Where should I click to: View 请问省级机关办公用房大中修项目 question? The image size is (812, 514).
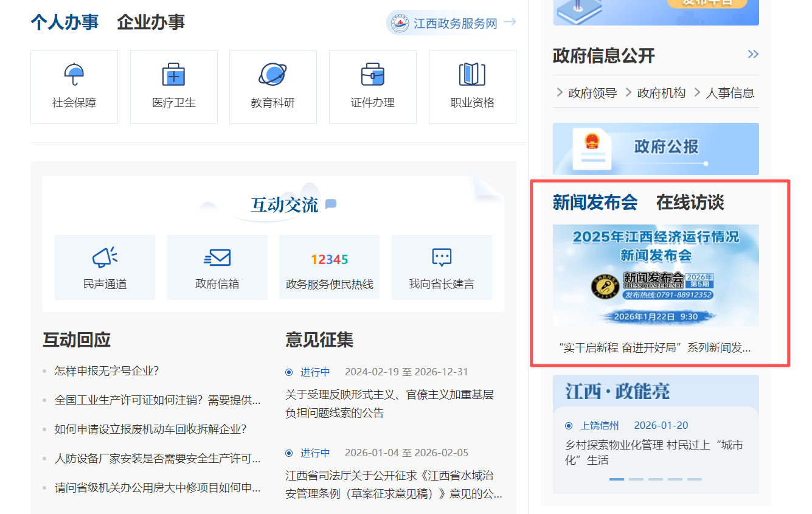(x=158, y=487)
